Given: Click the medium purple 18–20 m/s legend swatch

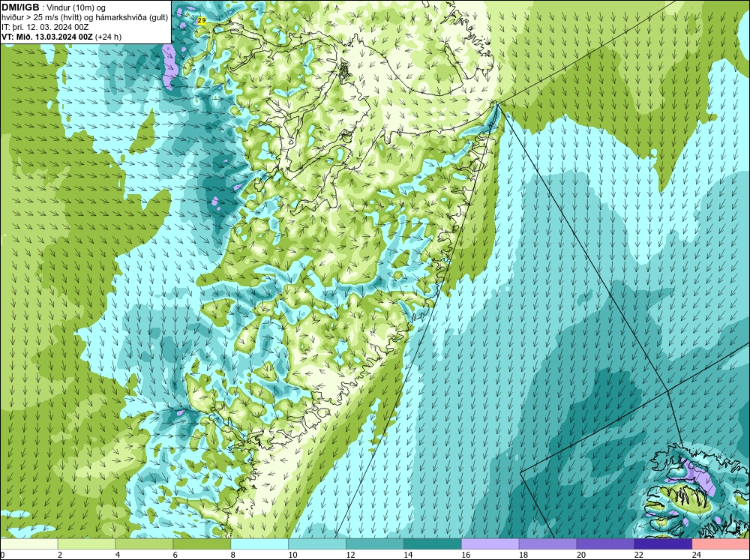Looking at the screenshot, I should 547,544.
